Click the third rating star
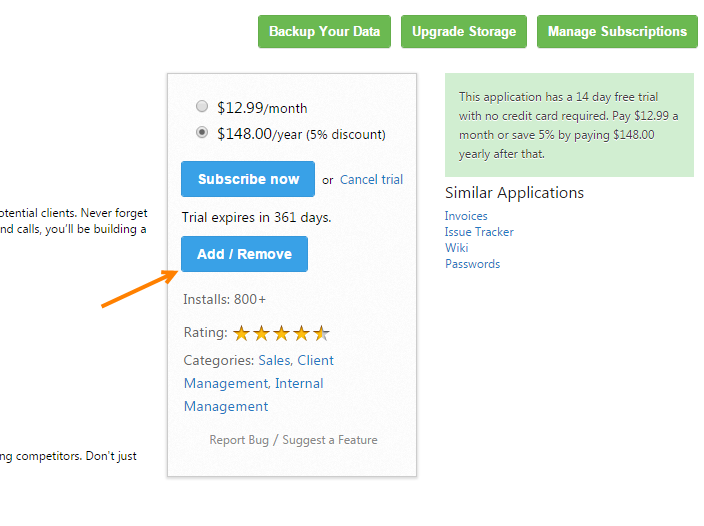The image size is (704, 526). tap(282, 333)
